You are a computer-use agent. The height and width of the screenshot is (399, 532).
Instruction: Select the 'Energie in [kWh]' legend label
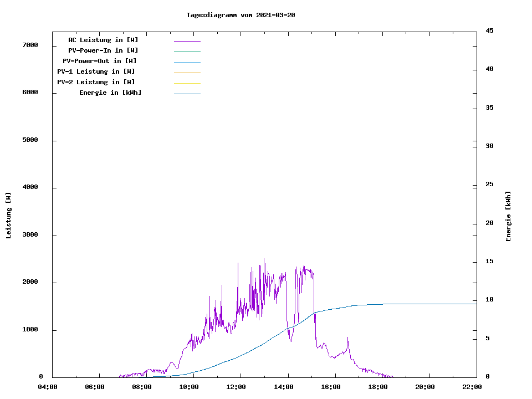[x=110, y=93]
